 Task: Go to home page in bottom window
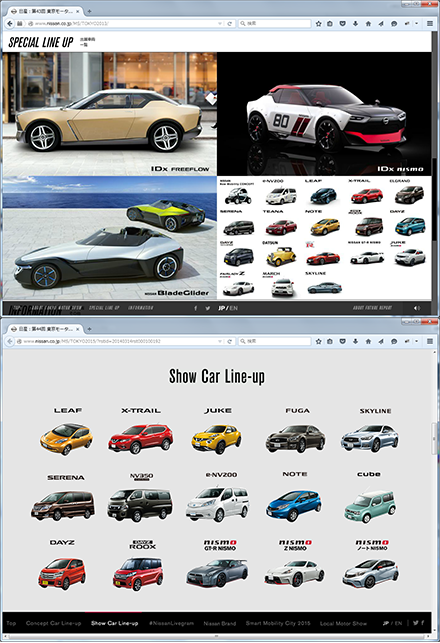coord(368,341)
